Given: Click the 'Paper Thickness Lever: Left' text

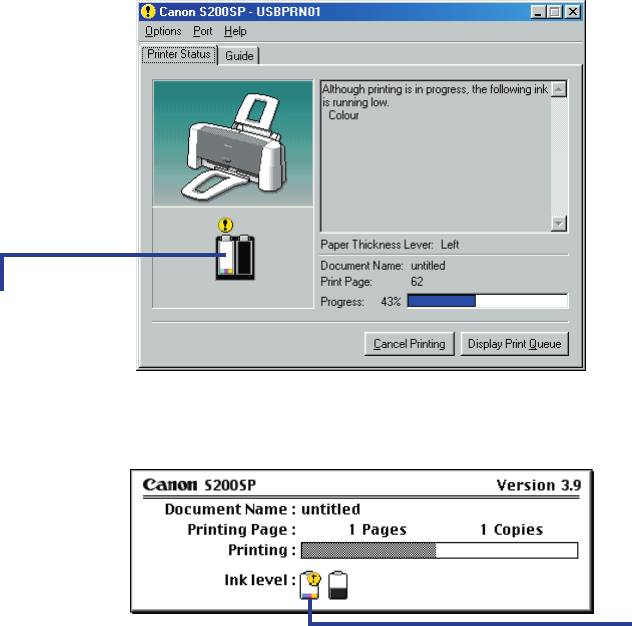Looking at the screenshot, I should tap(389, 245).
